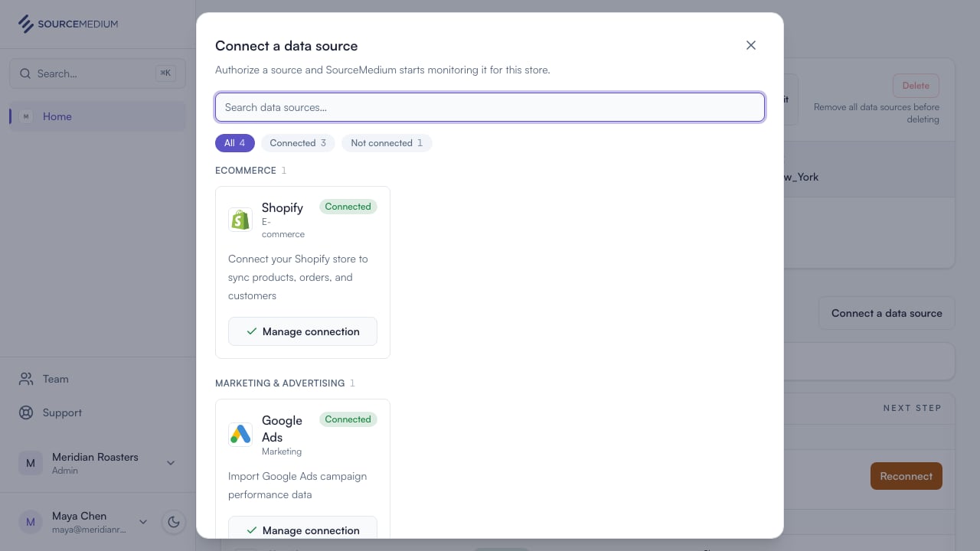
Task: Click the Search data sources input field
Action: pos(490,107)
